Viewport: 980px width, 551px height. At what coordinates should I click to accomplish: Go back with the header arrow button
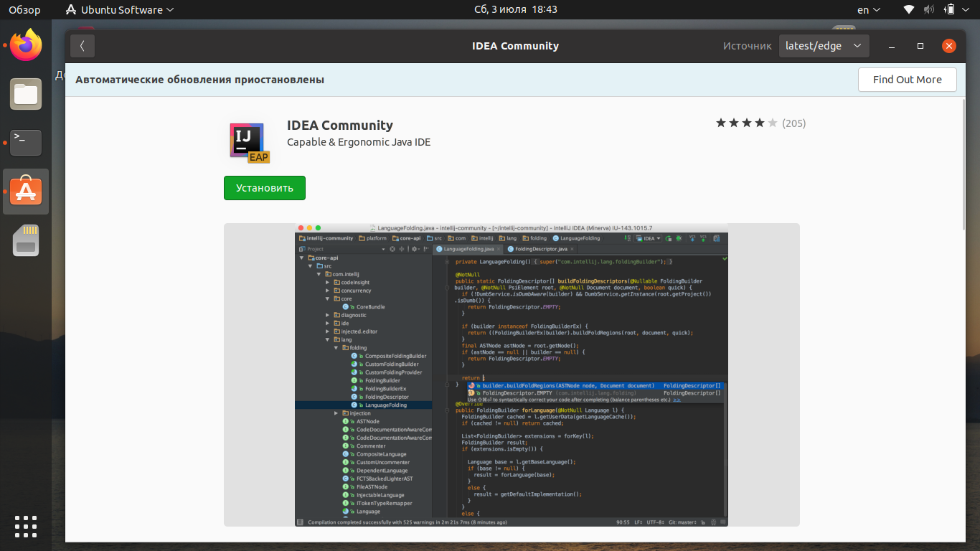[83, 46]
